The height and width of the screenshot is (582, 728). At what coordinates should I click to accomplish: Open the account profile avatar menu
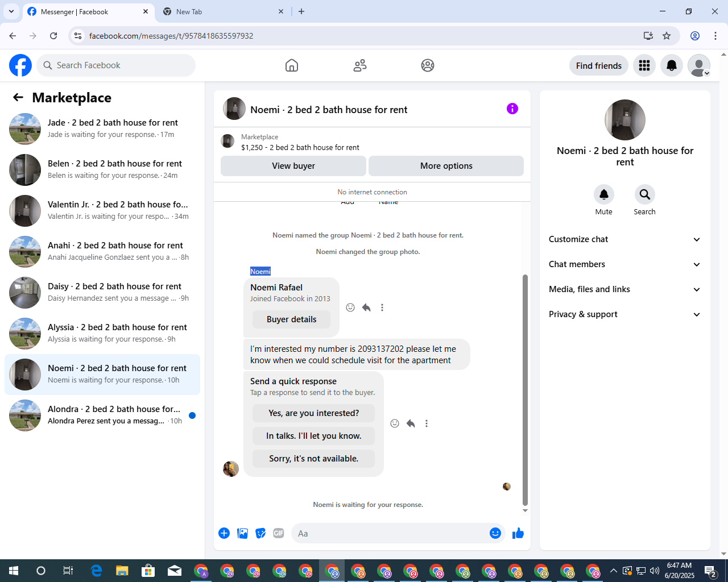tap(699, 65)
